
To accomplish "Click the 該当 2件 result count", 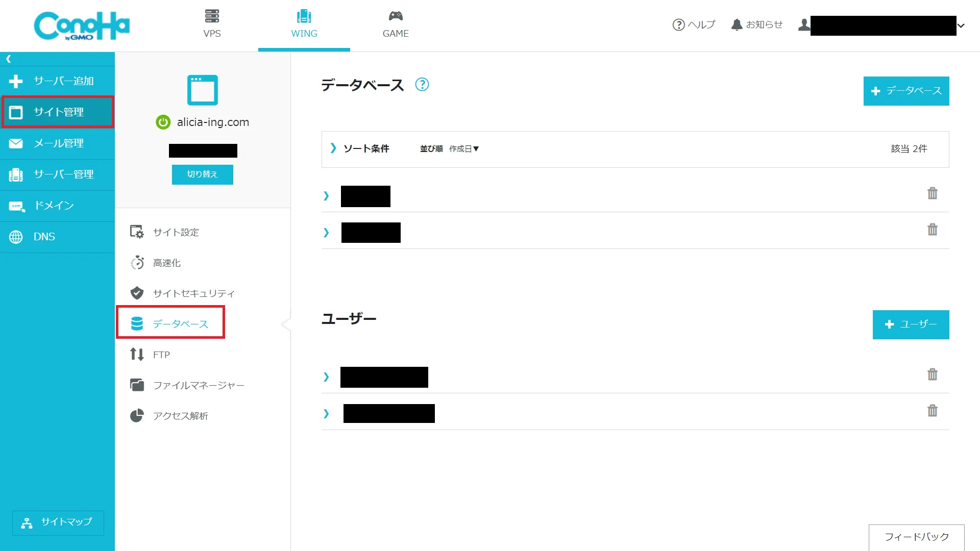I will click(x=909, y=149).
